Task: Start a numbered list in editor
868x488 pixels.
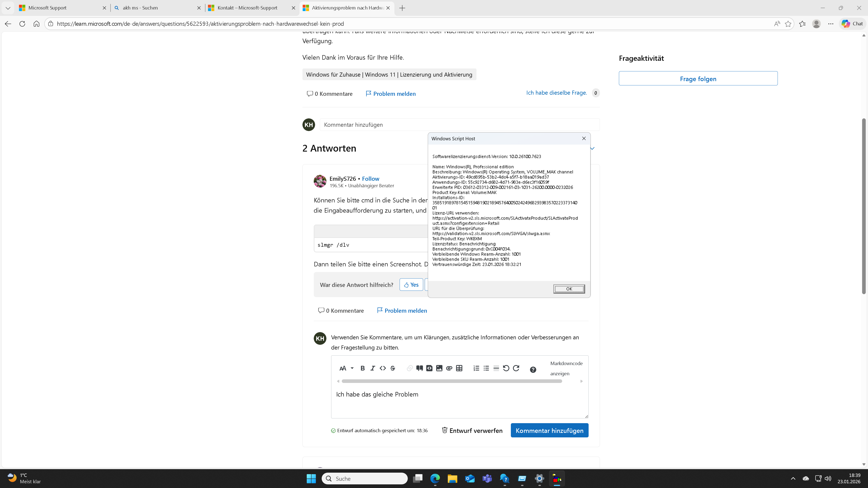Action: click(476, 368)
